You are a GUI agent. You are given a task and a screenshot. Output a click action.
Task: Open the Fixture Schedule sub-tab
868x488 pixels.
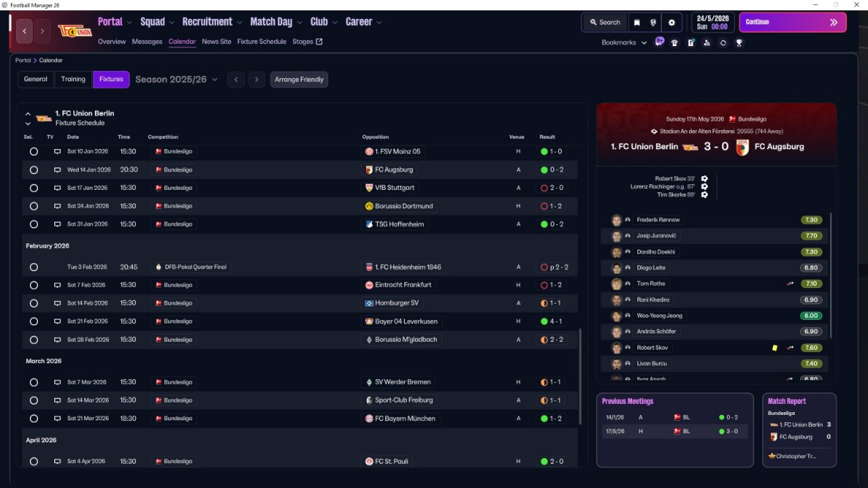(x=262, y=41)
